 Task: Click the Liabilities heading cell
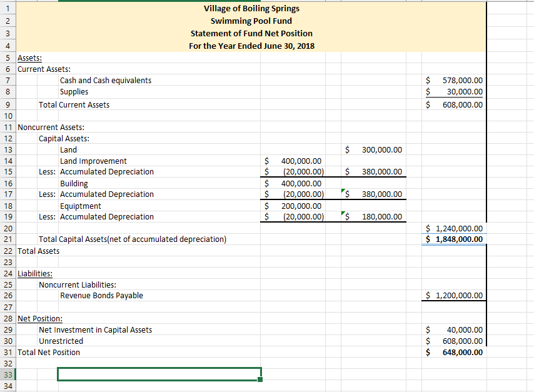point(34,273)
